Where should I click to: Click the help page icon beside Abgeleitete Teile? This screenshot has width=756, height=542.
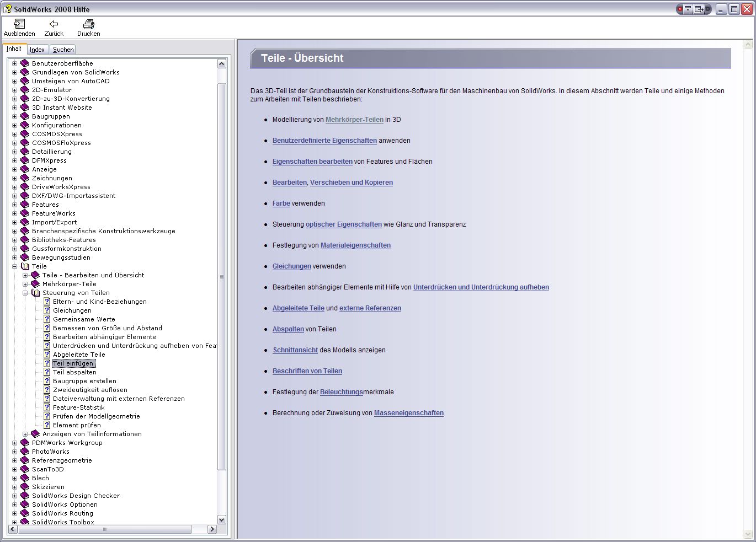47,355
